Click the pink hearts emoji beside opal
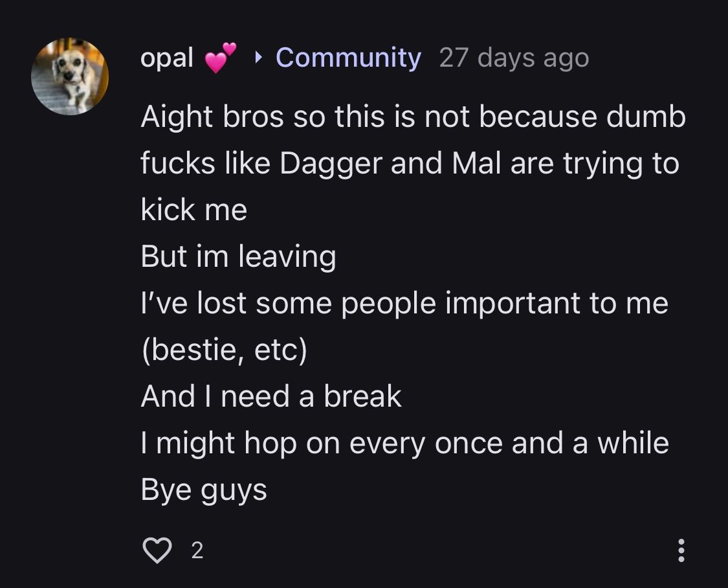This screenshot has width=728, height=588. pos(221,58)
